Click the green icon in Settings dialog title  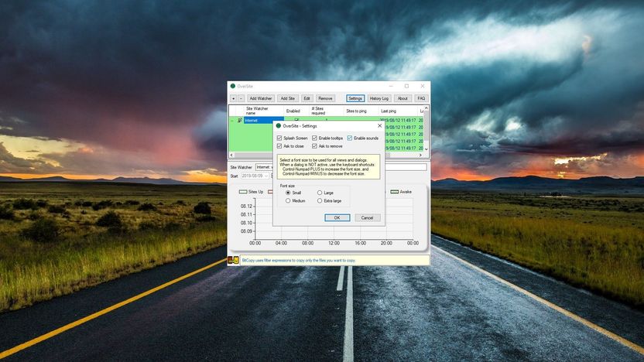tap(279, 126)
